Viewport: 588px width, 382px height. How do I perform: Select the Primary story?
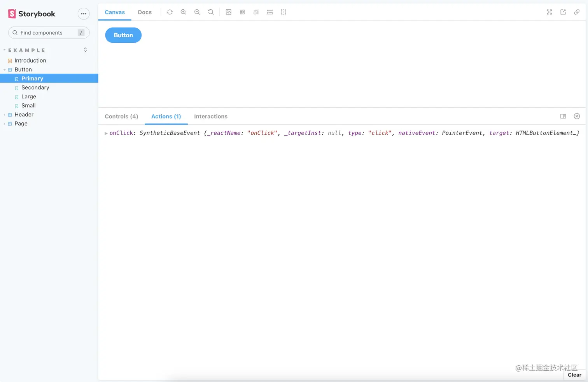coord(49,78)
